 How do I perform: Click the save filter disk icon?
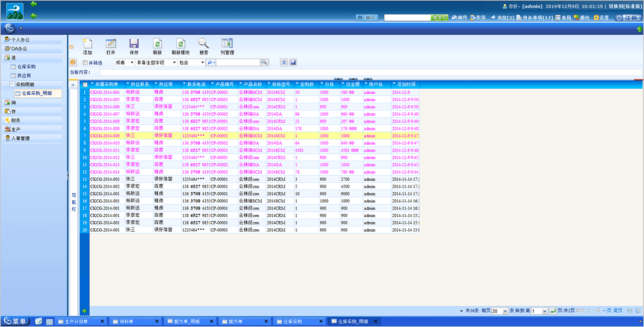pyautogui.click(x=293, y=62)
